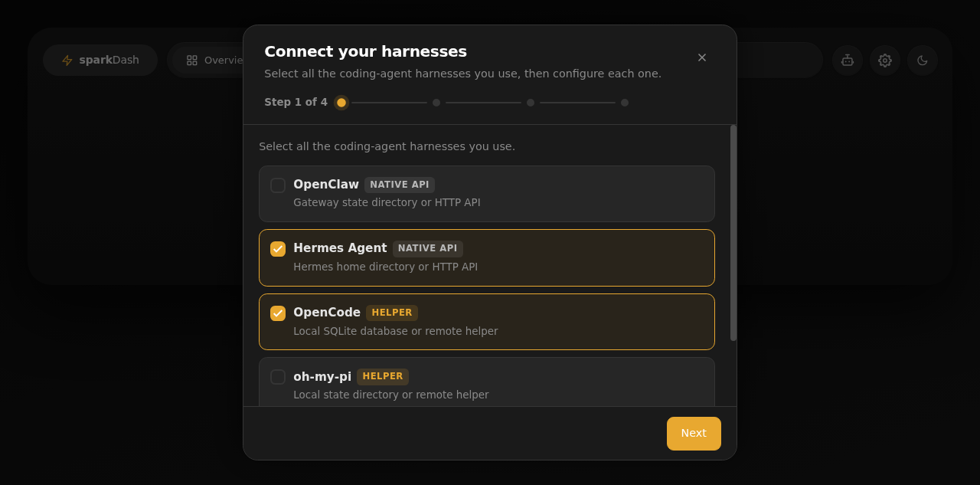Image resolution: width=980 pixels, height=485 pixels.
Task: Uncheck the Hermes Agent checkbox
Action: [278, 249]
